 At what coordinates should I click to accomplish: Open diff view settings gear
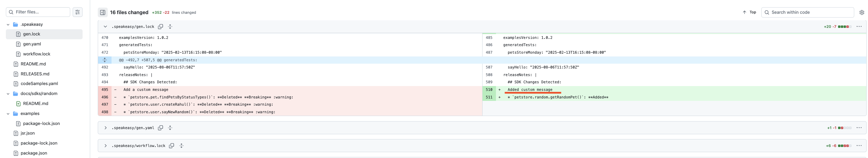point(861,12)
